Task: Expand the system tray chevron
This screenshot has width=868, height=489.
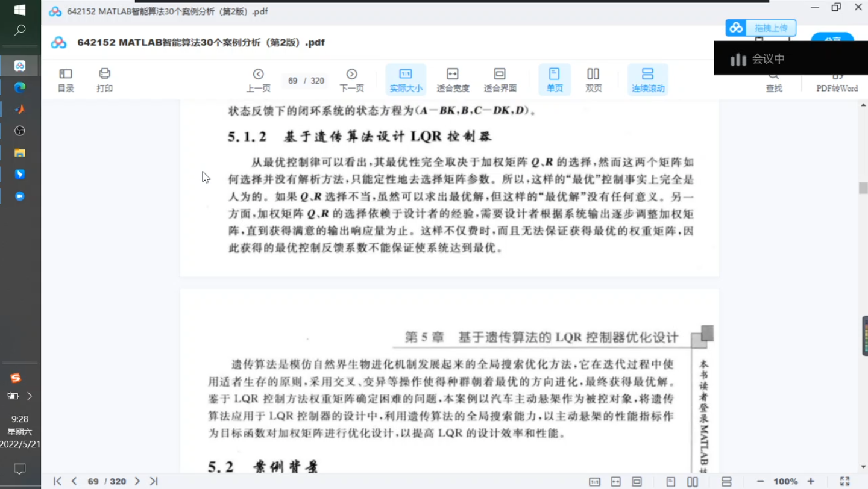Action: [30, 396]
